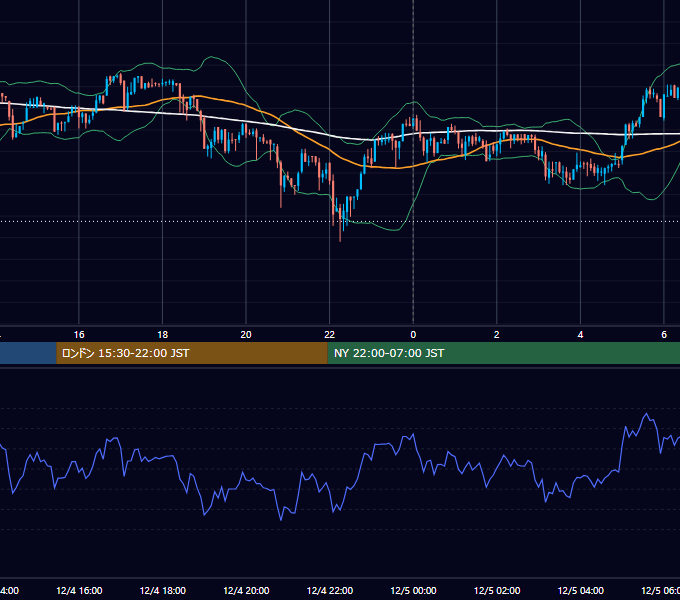
Task: Click the '12/5 04:00' time label
Action: (x=580, y=590)
